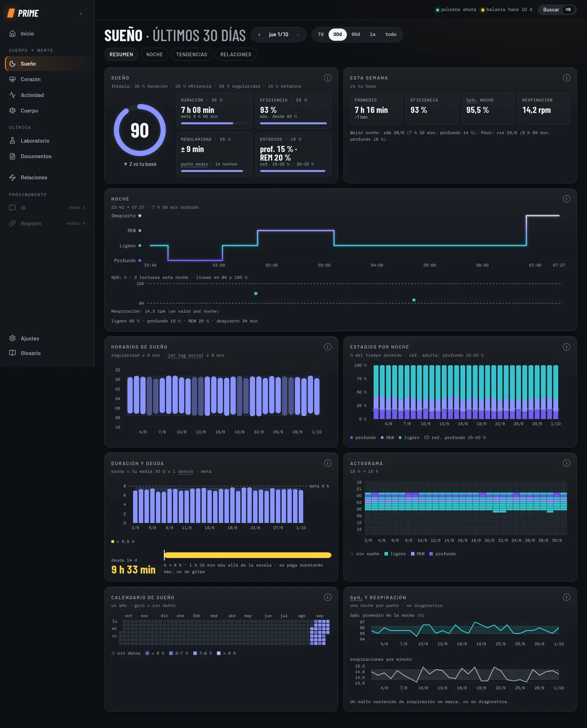The height and width of the screenshot is (728, 587).
Task: Switch to the Noche tab
Action: 154,54
